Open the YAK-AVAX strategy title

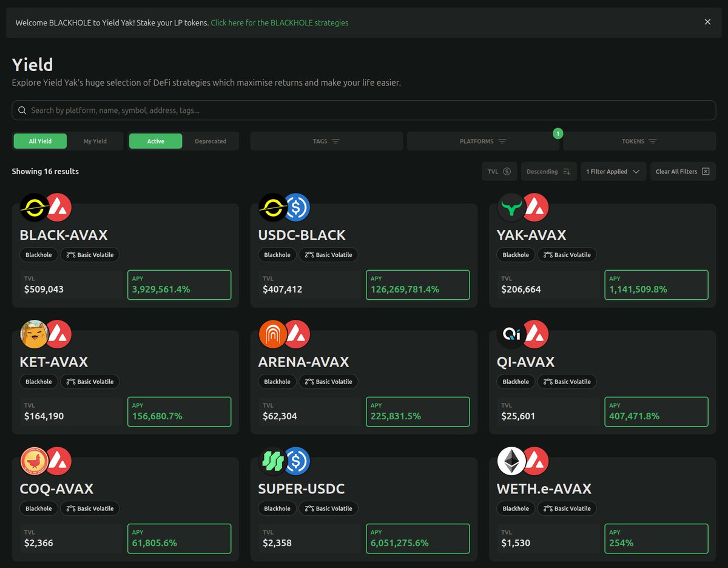tap(531, 235)
